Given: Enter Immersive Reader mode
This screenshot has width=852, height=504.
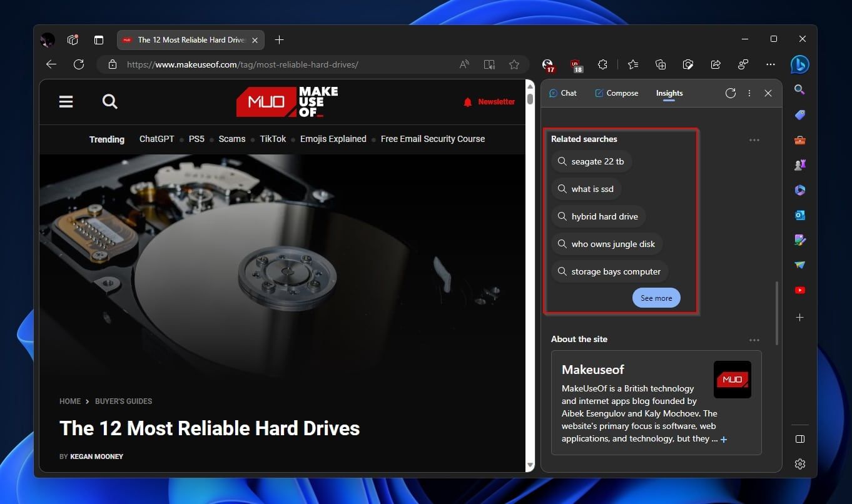Looking at the screenshot, I should click(489, 64).
